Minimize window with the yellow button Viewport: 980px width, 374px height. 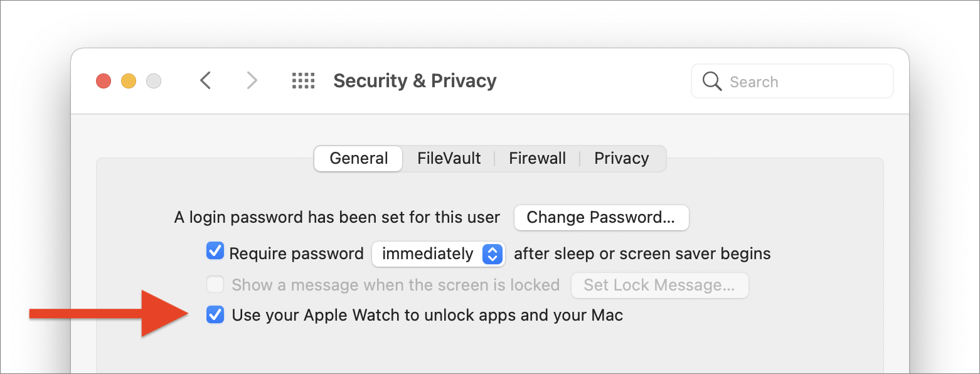pyautogui.click(x=129, y=81)
